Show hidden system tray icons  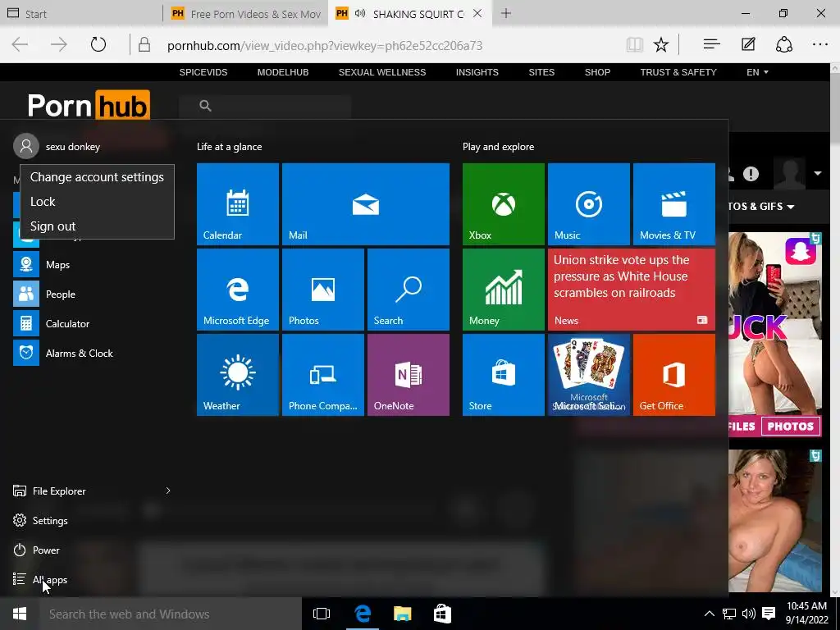tap(709, 614)
